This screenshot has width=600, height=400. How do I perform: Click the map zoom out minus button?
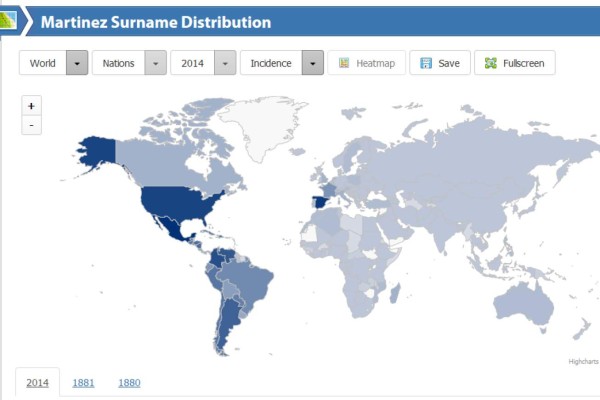(32, 125)
